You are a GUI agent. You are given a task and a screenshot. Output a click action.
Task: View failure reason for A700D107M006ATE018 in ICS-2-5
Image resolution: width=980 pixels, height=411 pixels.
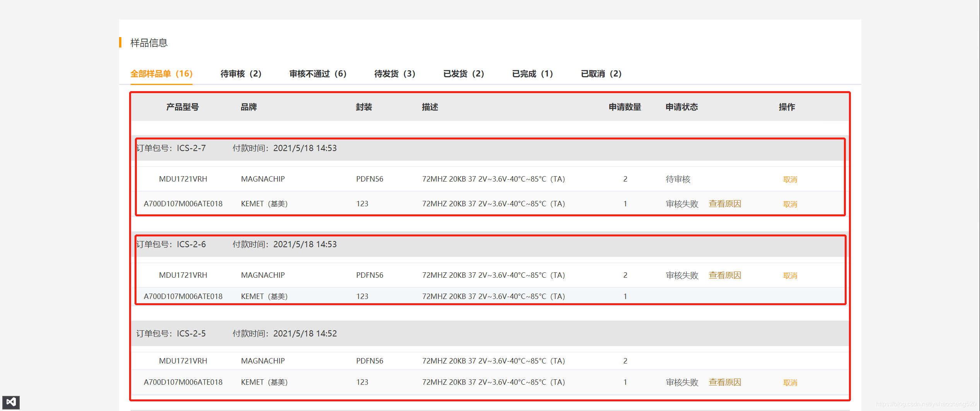pos(725,382)
